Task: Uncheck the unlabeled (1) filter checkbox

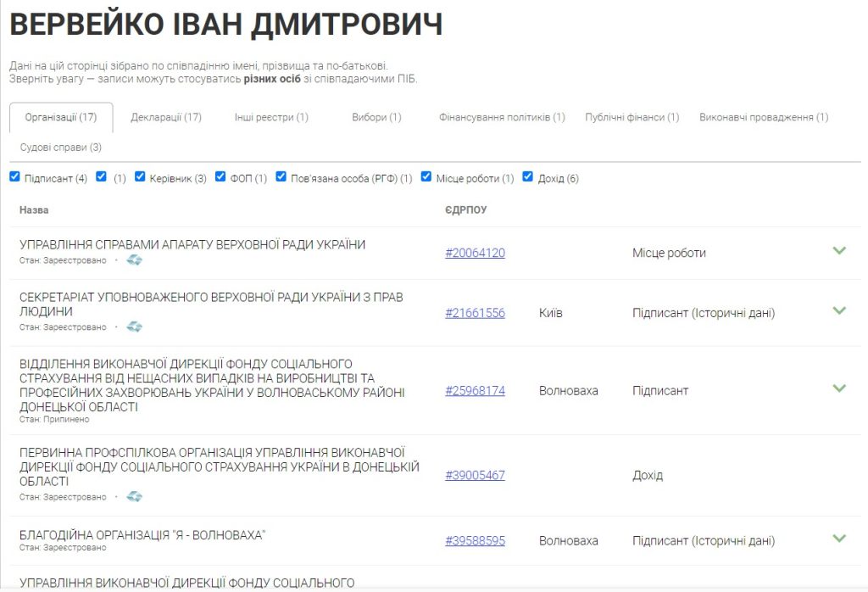Action: [101, 177]
